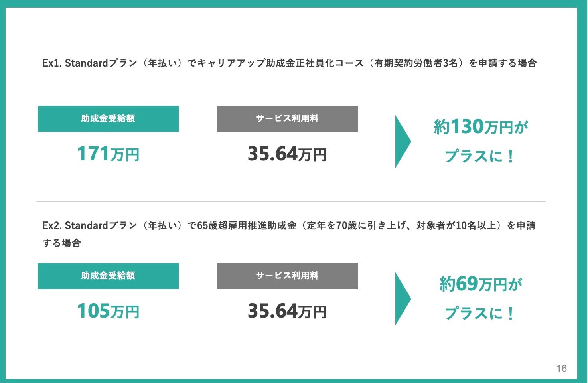Select the Ex1 Standardプラン heading text

(289, 63)
